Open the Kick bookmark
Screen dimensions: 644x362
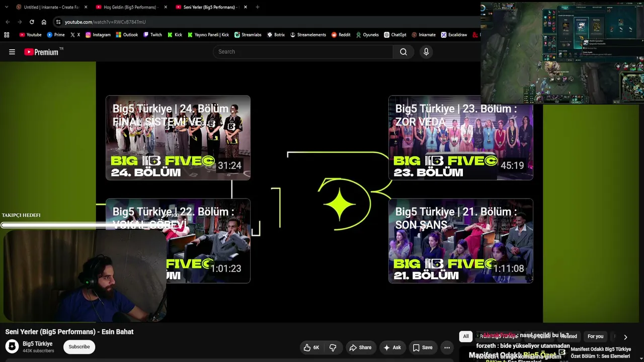coord(175,35)
